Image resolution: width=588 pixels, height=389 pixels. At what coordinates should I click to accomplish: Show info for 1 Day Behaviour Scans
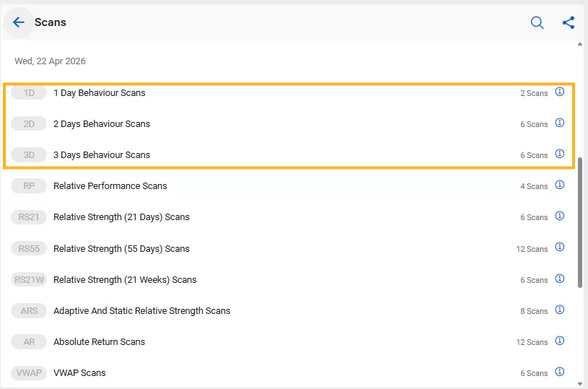560,92
